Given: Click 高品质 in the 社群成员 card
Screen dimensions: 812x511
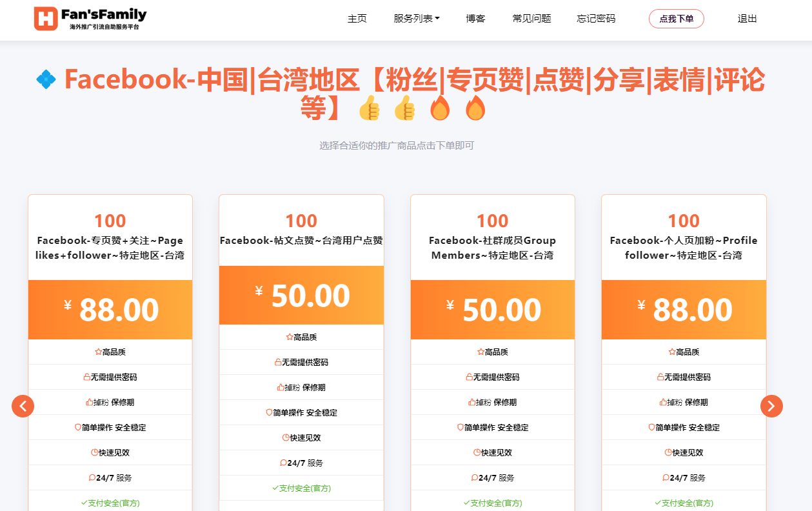Looking at the screenshot, I should click(497, 352).
